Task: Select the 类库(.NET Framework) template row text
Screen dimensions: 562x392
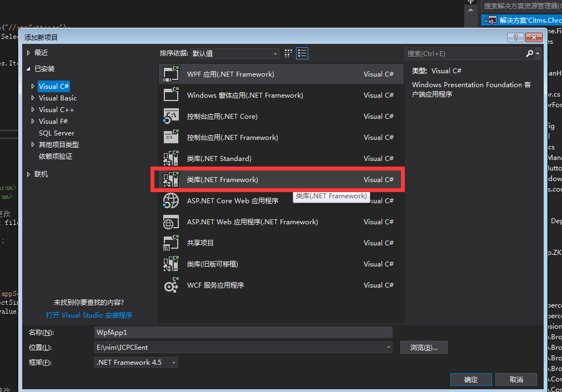Action: coord(222,179)
